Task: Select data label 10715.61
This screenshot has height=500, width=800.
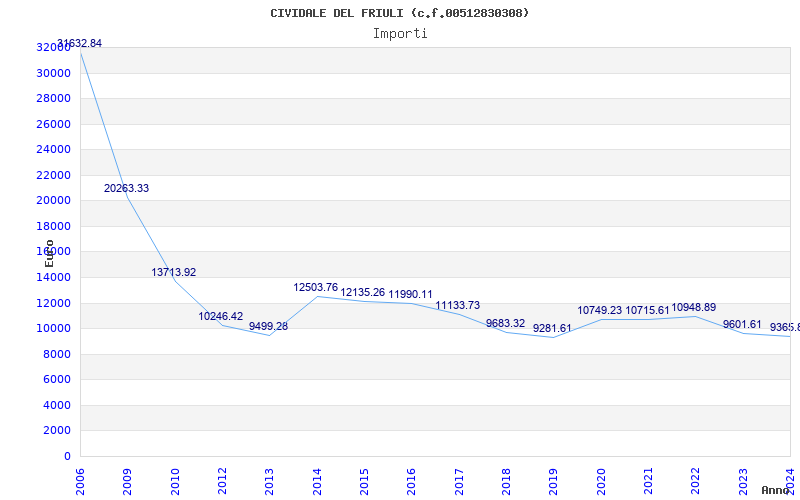Action: point(647,310)
